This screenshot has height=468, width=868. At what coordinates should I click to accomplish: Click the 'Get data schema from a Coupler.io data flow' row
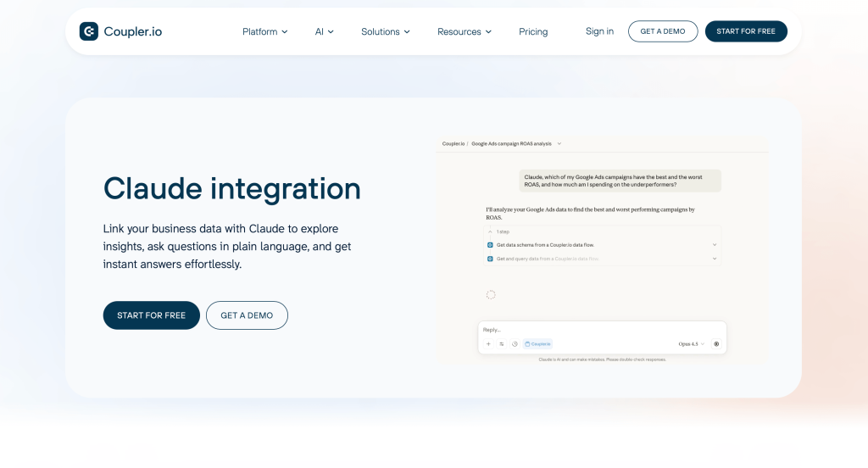(x=603, y=245)
